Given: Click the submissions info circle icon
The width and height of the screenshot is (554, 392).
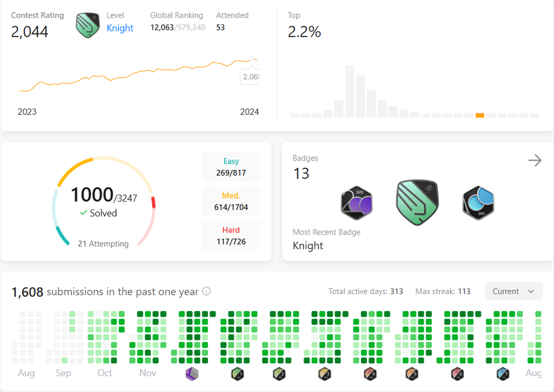Looking at the screenshot, I should click(206, 291).
